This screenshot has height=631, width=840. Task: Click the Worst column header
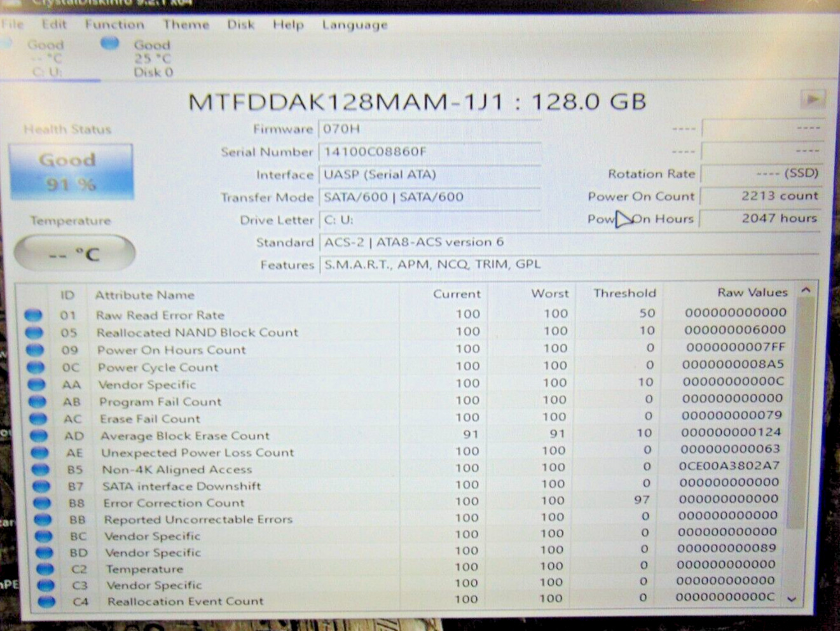pos(550,293)
